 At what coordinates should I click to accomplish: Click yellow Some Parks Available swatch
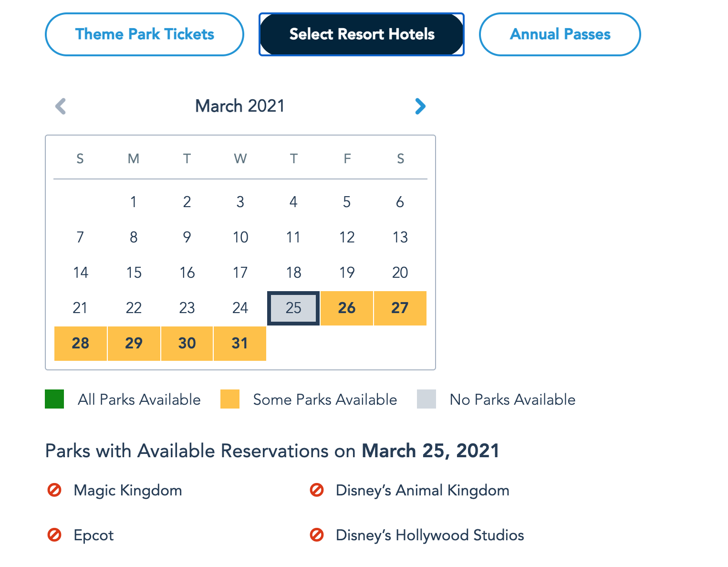click(x=230, y=399)
